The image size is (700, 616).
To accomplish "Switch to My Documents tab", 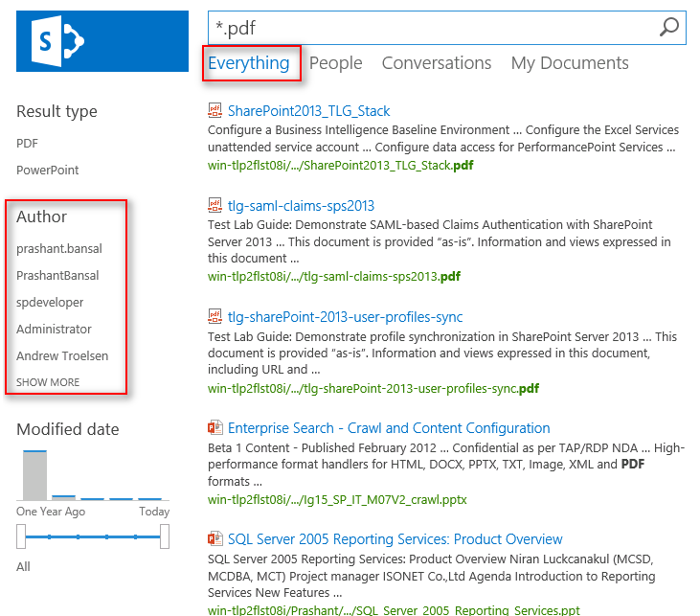I will coord(570,63).
